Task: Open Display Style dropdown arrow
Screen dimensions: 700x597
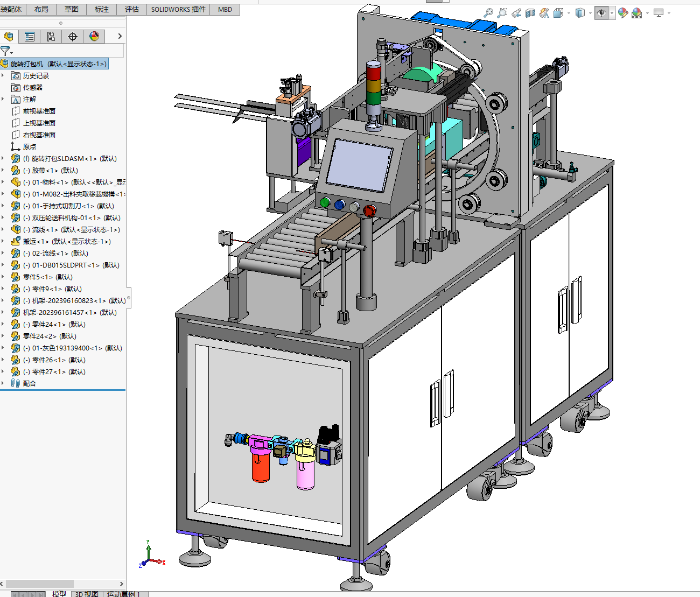Action: click(590, 13)
